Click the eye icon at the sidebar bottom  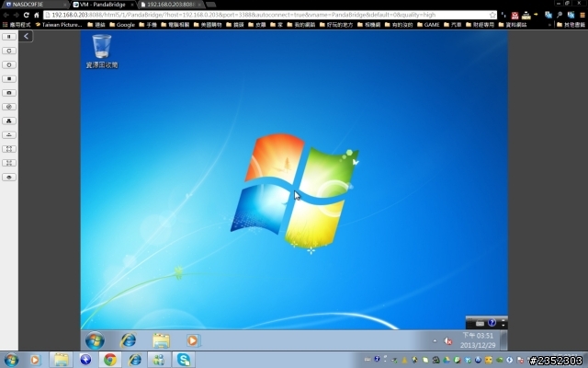click(x=9, y=177)
